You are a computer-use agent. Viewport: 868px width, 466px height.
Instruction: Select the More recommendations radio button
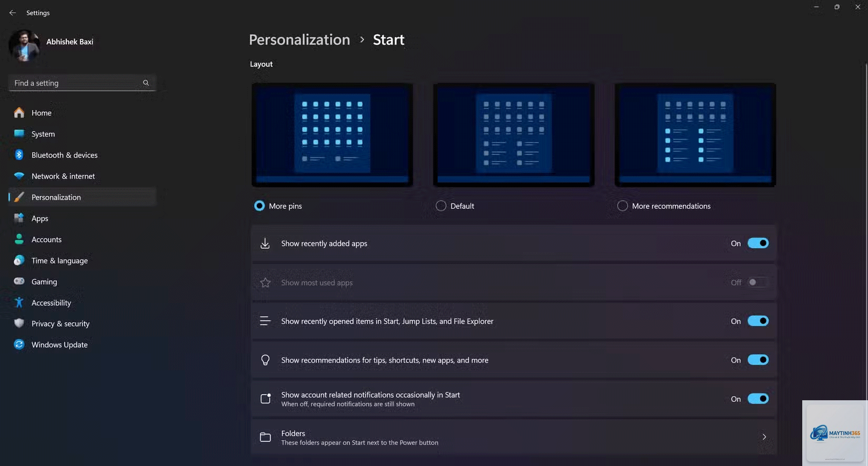click(x=622, y=206)
